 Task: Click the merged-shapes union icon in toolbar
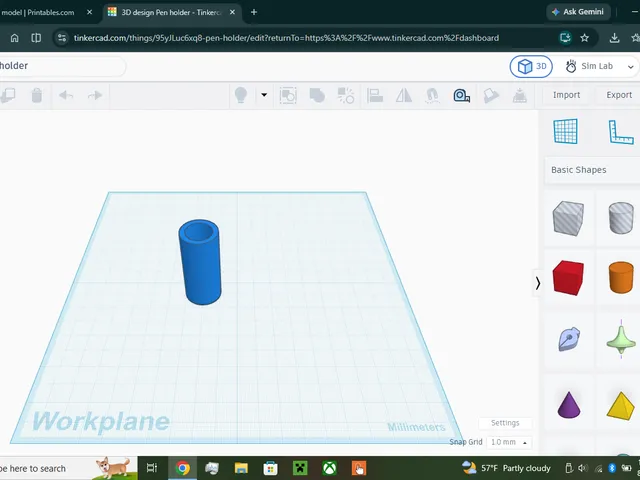pos(317,96)
